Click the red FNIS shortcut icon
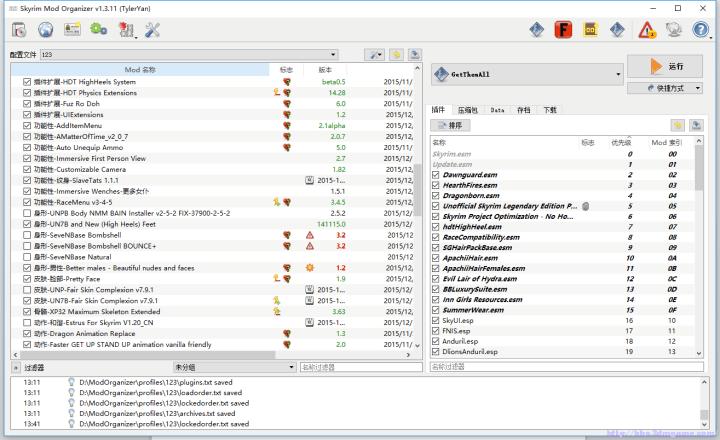Viewport: 720px width, 440px height. 564,30
